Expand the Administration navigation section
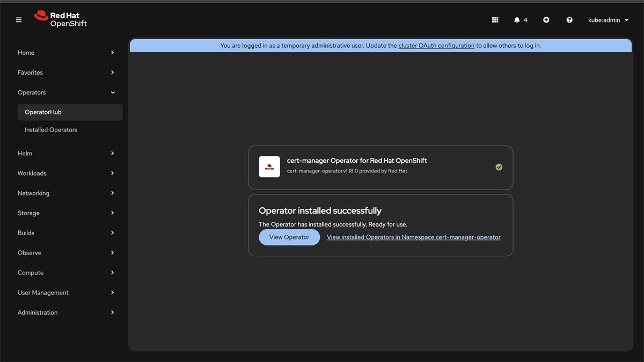The height and width of the screenshot is (362, 644). pos(66,313)
